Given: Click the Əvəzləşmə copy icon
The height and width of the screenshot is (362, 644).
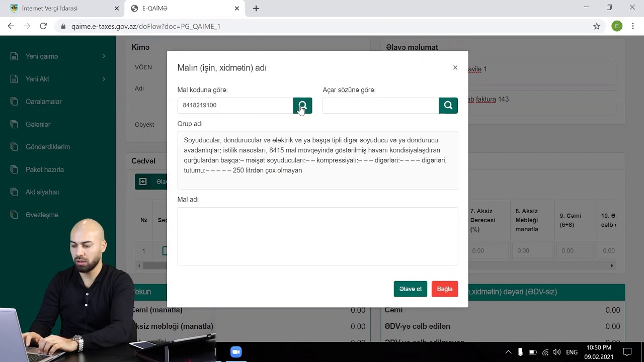Looking at the screenshot, I should pos(14,215).
